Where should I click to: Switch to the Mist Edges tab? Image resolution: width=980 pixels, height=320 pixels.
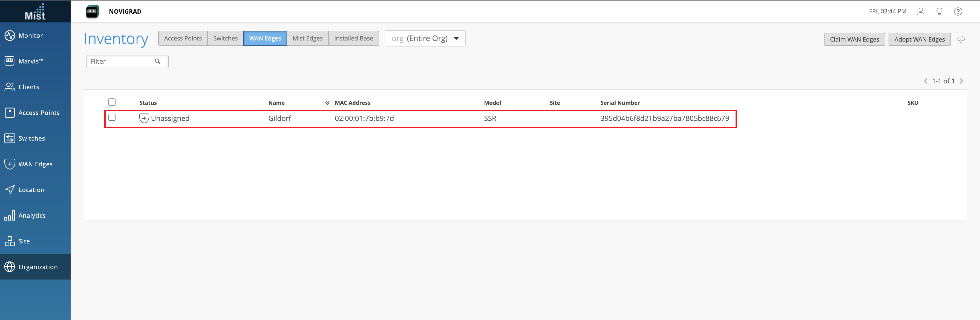click(307, 38)
